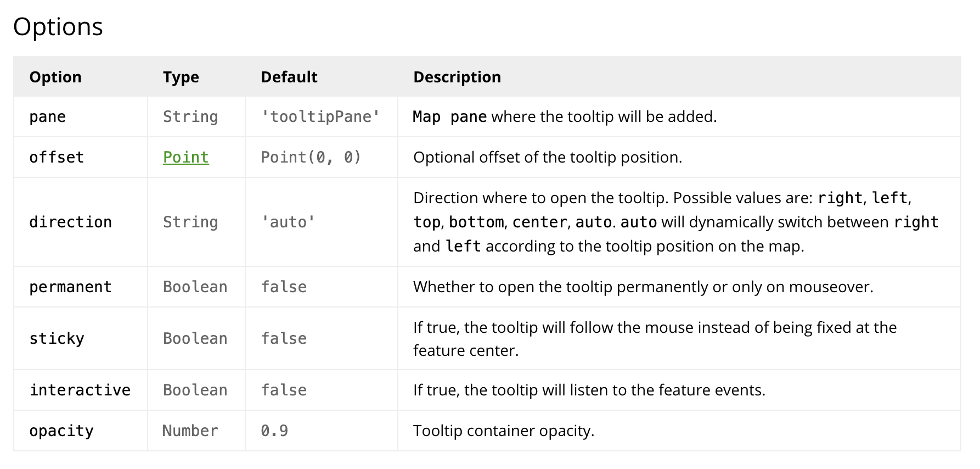Click the Number type for opacity

click(190, 431)
